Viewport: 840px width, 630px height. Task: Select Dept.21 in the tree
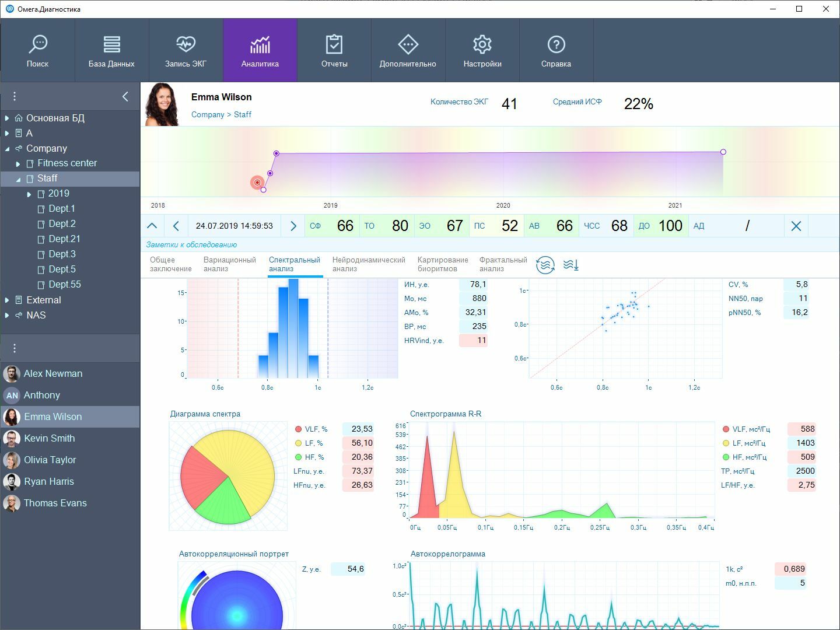pyautogui.click(x=64, y=239)
